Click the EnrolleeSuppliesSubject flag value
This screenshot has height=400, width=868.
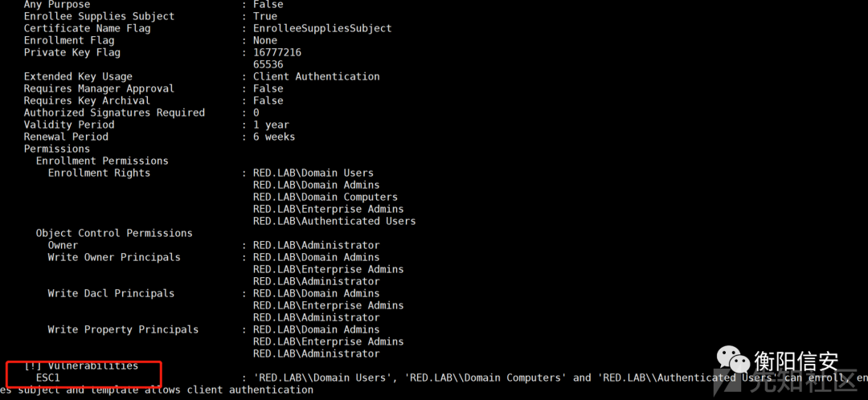[322, 28]
